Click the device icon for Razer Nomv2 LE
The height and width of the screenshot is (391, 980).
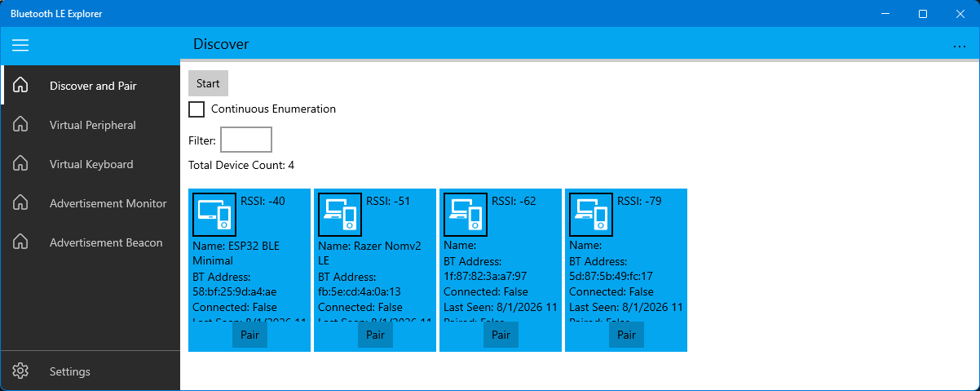(x=340, y=215)
